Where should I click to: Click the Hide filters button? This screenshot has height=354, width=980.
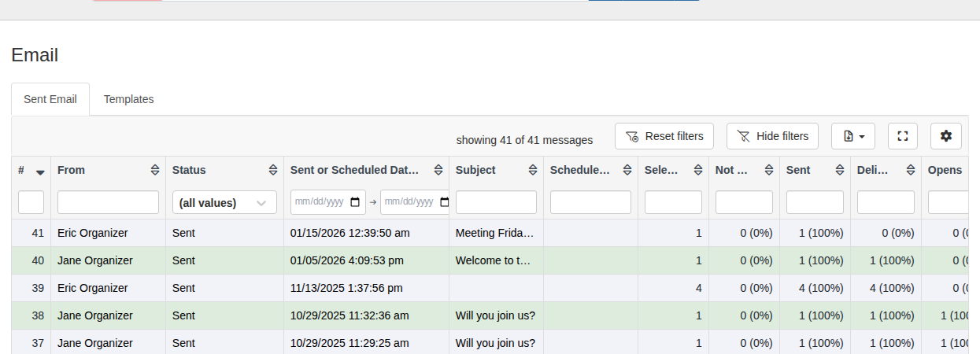click(x=772, y=136)
